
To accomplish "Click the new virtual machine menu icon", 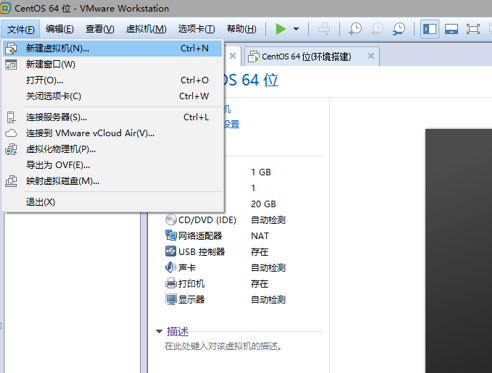I will 11,48.
